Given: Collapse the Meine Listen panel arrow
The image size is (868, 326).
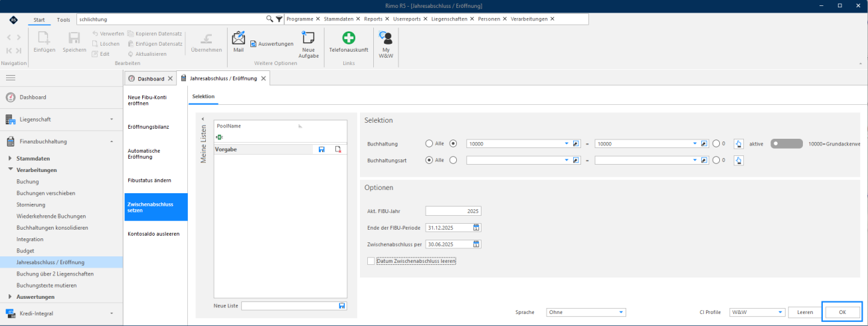Looking at the screenshot, I should click(x=203, y=119).
